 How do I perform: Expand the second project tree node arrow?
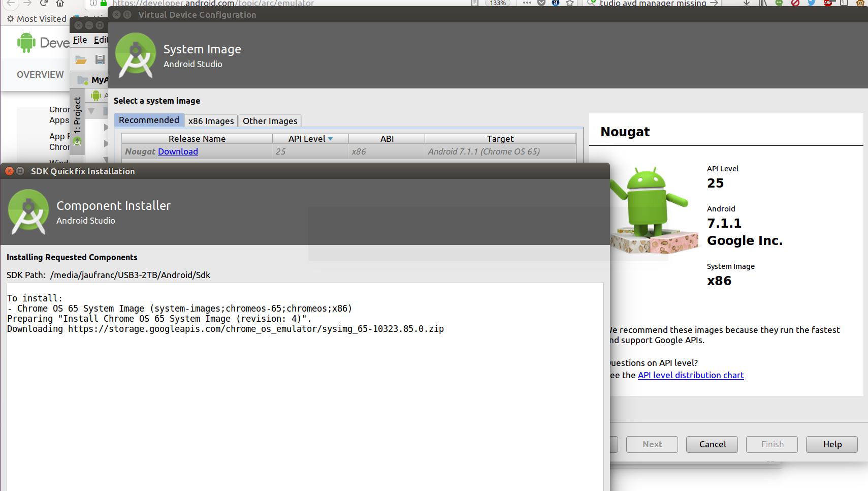(x=106, y=144)
